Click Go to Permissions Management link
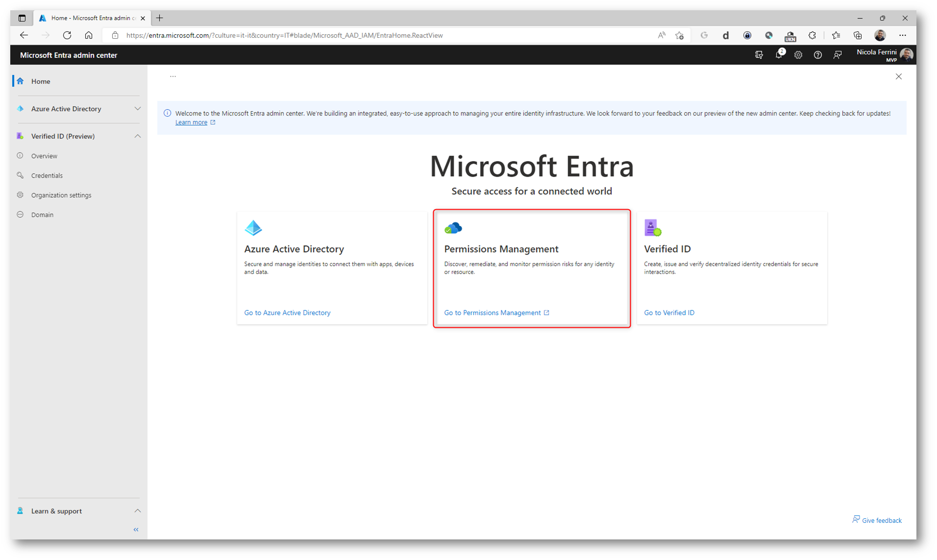 pyautogui.click(x=492, y=312)
